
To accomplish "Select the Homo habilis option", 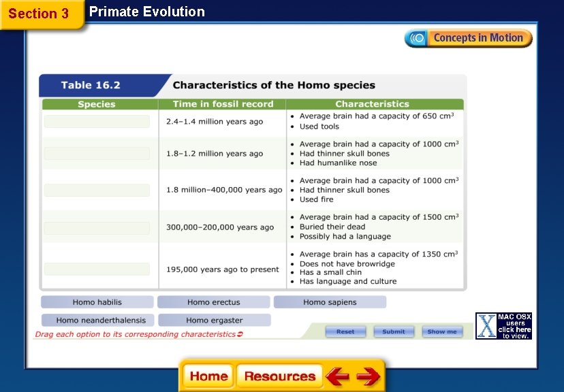I will (97, 302).
